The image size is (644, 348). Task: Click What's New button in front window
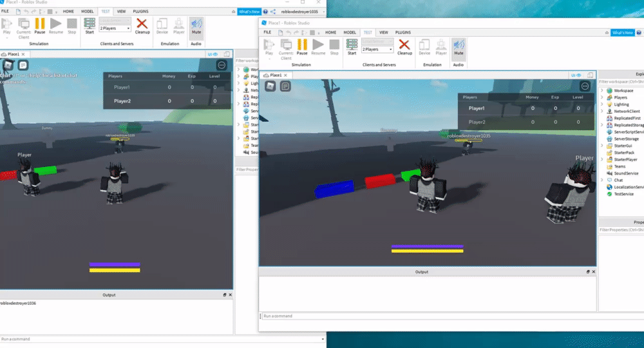pyautogui.click(x=623, y=32)
